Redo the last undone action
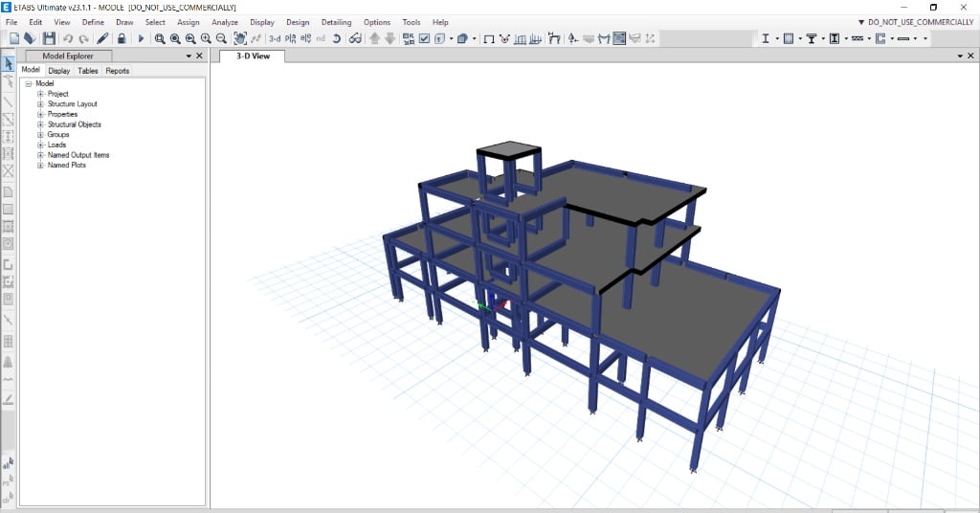This screenshot has width=980, height=513. tap(83, 38)
